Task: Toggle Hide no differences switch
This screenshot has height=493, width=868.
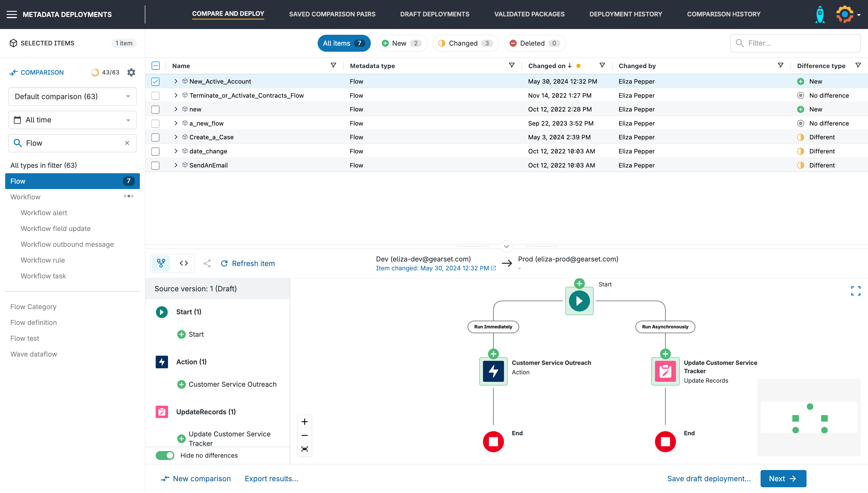Action: click(x=165, y=455)
